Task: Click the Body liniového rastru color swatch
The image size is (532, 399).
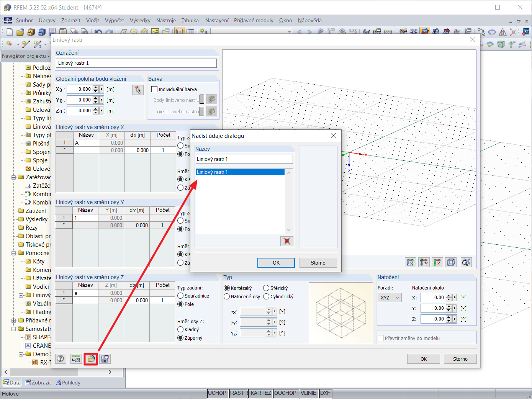Action: pos(202,100)
